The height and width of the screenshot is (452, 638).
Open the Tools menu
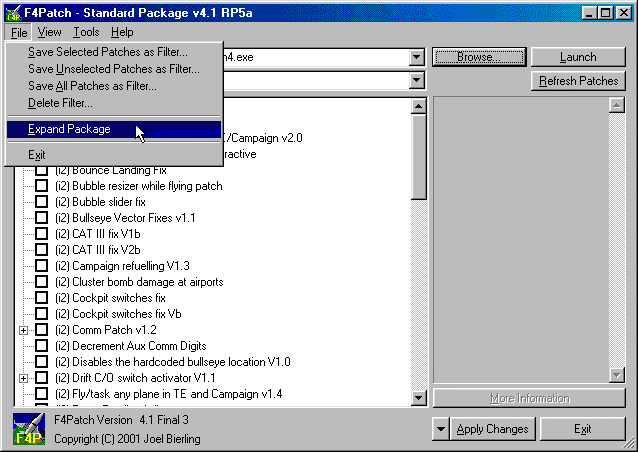[x=86, y=32]
